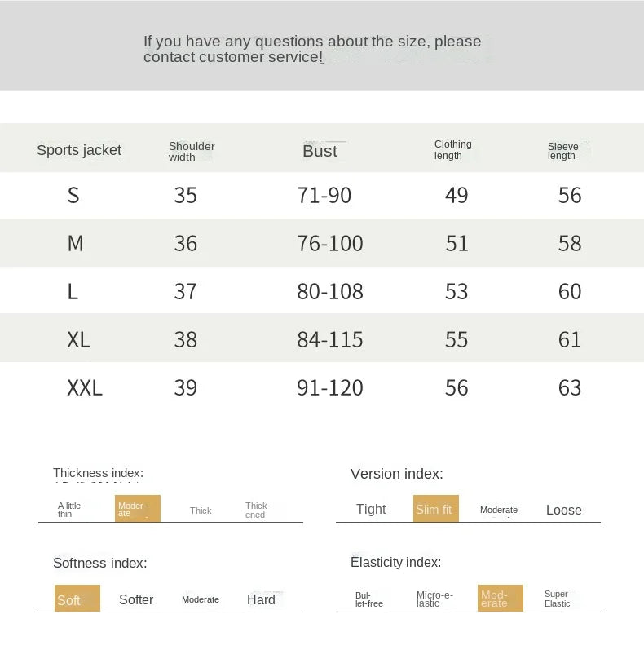644x672 pixels.
Task: Click the XL bust range 84-115
Action: tap(329, 339)
